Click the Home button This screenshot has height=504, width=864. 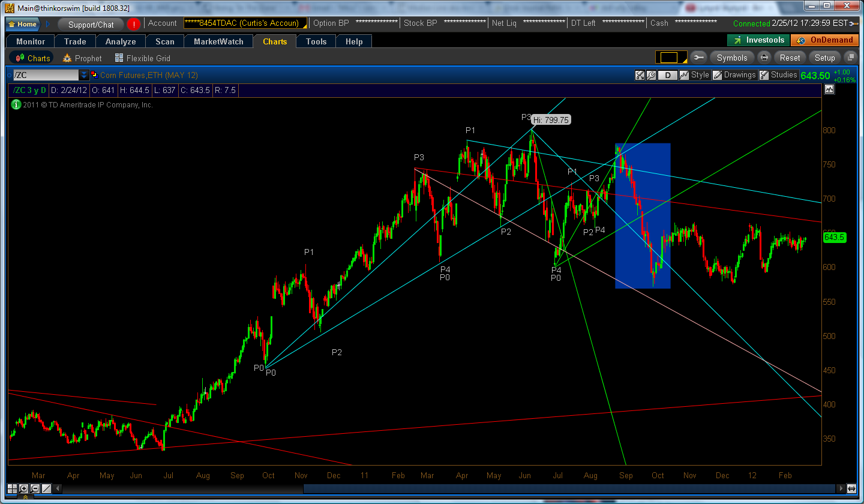(x=23, y=25)
